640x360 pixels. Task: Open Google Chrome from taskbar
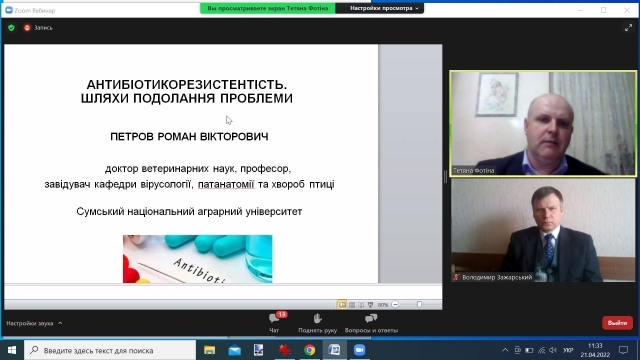click(x=309, y=350)
